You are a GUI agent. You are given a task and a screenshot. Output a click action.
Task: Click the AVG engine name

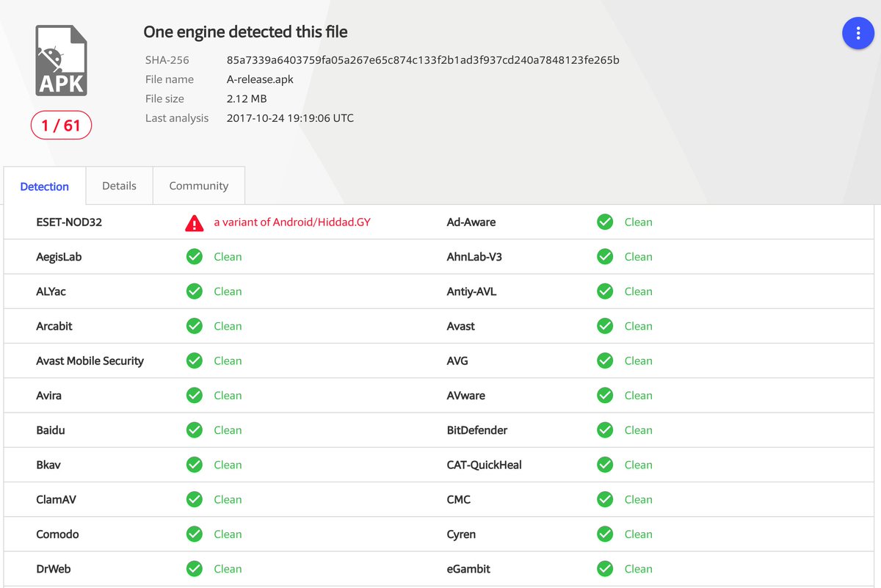(x=457, y=360)
